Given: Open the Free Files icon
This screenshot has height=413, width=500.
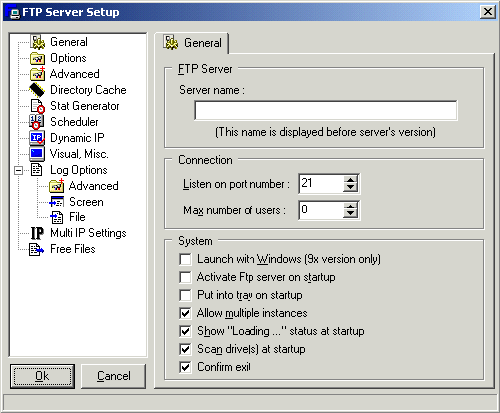Looking at the screenshot, I should (x=36, y=249).
